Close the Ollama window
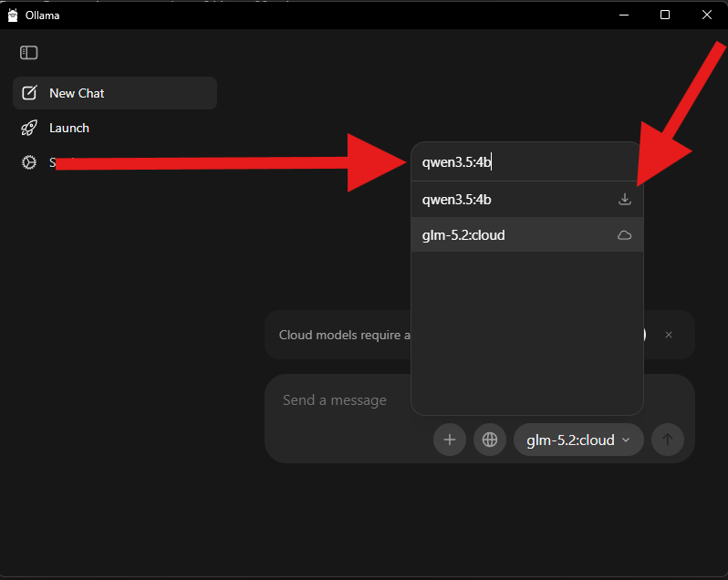728x580 pixels. pos(707,15)
